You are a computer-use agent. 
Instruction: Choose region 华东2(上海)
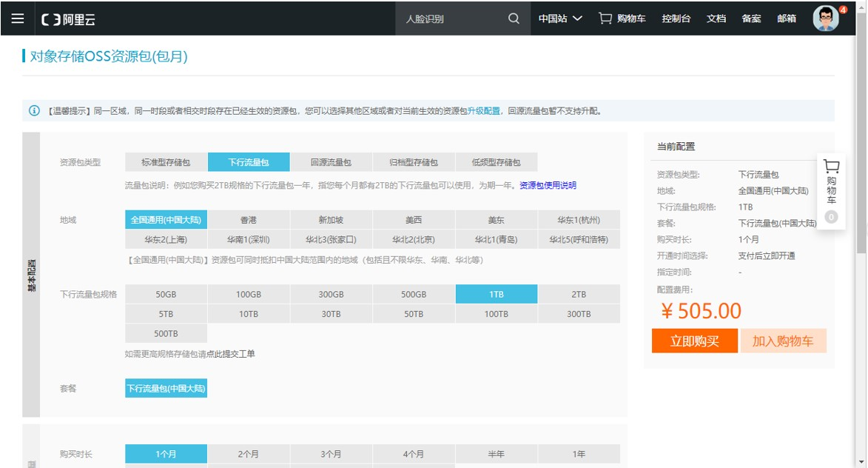point(166,239)
